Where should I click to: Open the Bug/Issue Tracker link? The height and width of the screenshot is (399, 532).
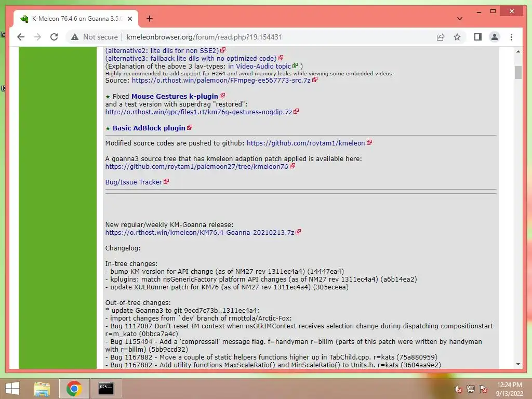(x=134, y=182)
